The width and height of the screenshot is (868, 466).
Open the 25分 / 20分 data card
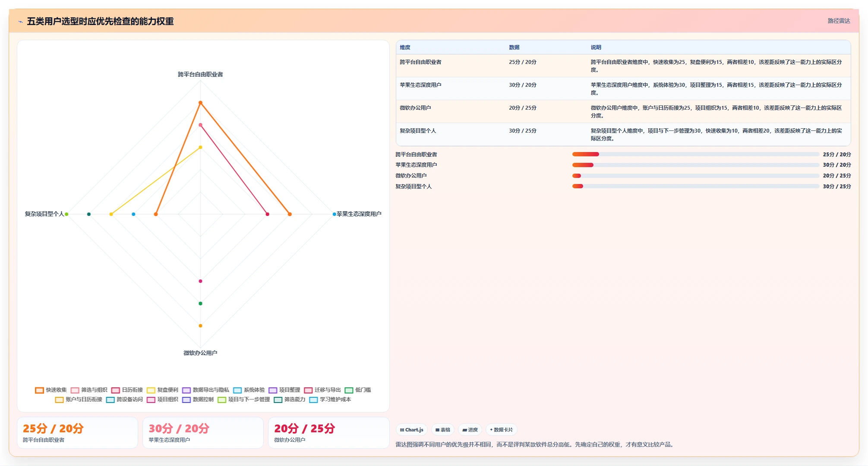[77, 433]
